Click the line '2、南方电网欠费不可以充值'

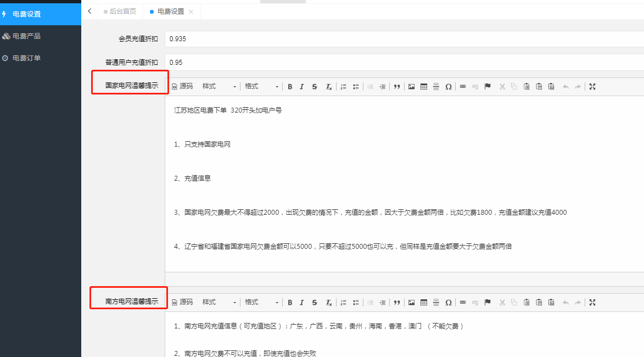[x=245, y=353]
